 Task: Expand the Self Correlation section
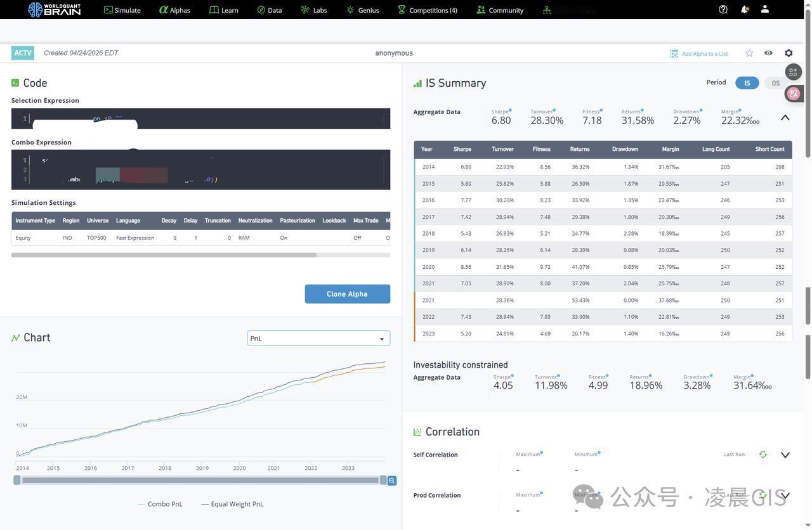(785, 455)
